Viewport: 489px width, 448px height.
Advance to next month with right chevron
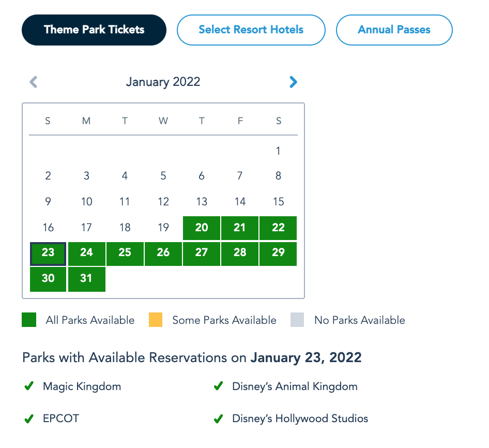(x=293, y=82)
